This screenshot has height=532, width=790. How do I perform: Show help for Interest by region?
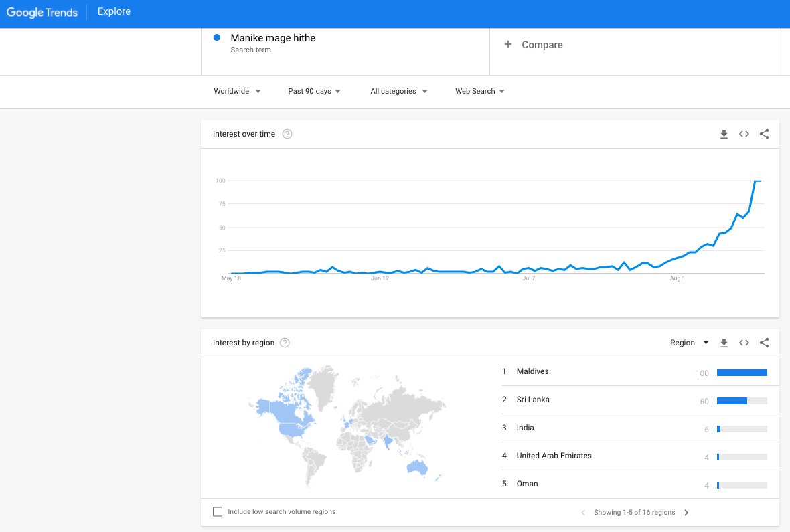click(x=285, y=343)
